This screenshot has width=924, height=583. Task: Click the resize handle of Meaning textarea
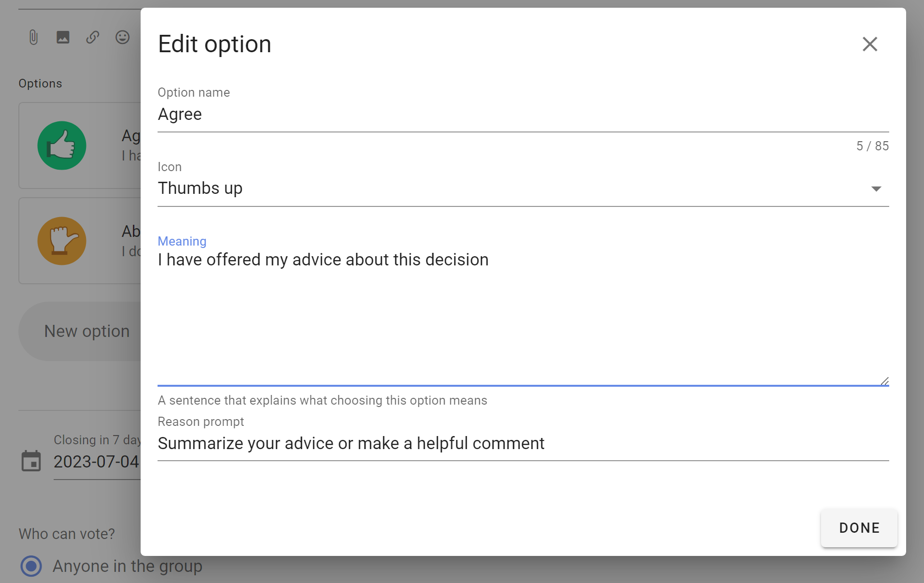click(x=884, y=381)
